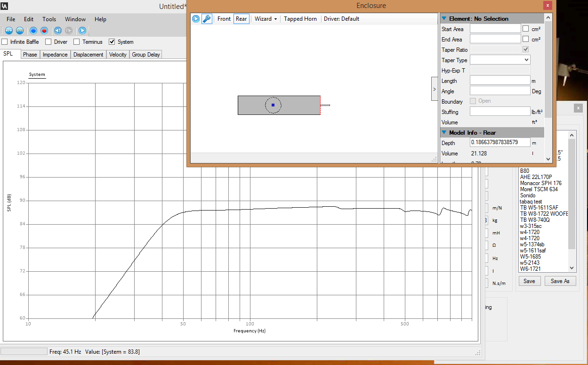Viewport: 588px width, 365px height.
Task: Click the blue play toolbar icon in main window
Action: [x=82, y=31]
